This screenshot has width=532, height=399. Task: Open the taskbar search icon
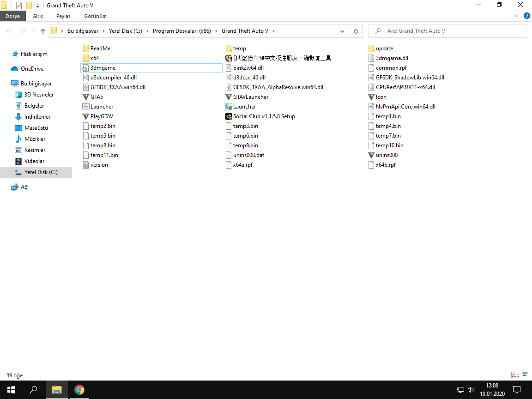click(33, 390)
